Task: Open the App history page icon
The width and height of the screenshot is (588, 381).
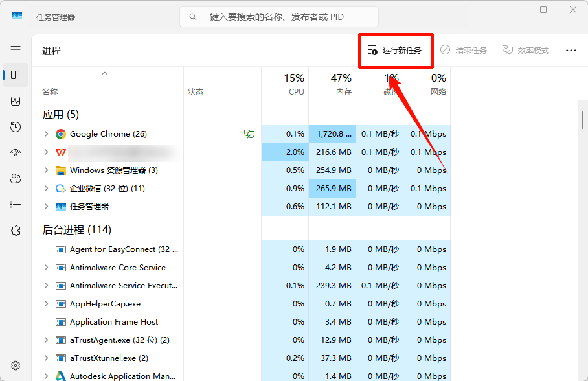Action: 16,127
